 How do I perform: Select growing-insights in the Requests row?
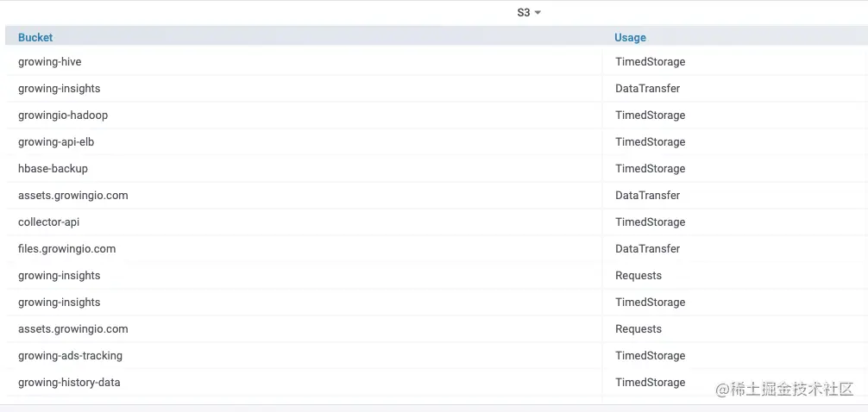60,276
